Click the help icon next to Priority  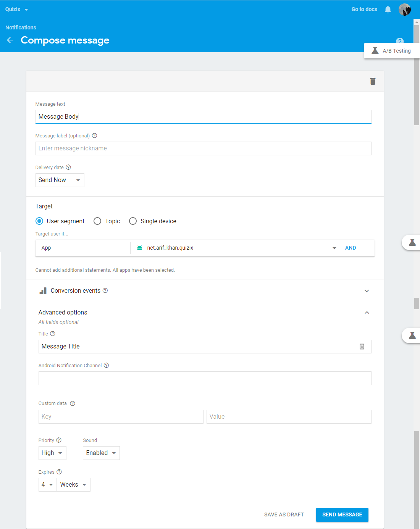59,440
